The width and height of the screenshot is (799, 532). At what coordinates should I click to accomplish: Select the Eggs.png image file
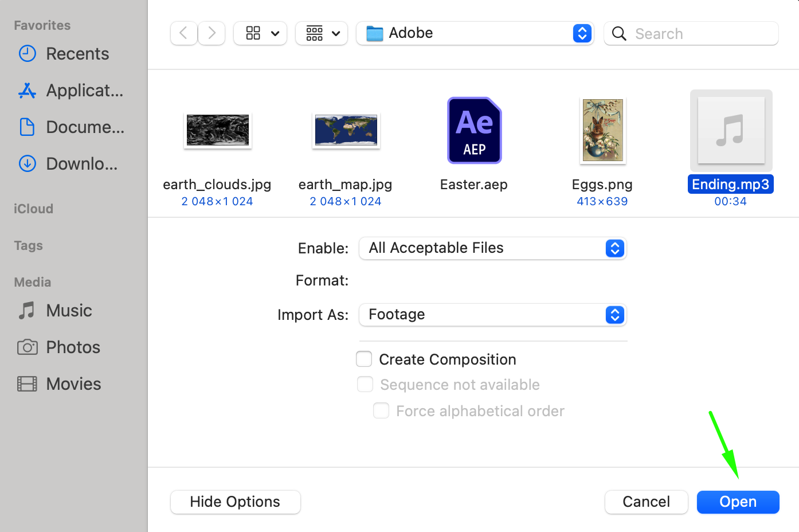point(602,130)
